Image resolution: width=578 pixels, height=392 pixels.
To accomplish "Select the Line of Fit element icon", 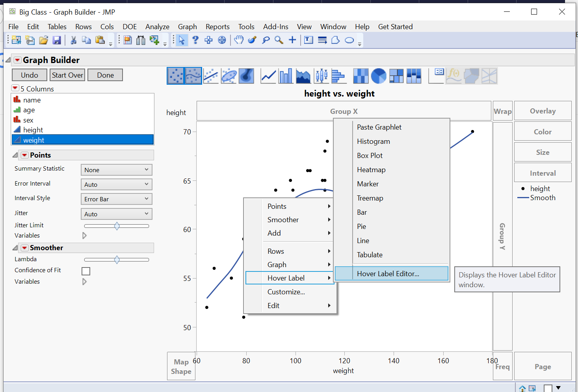I will click(x=211, y=76).
